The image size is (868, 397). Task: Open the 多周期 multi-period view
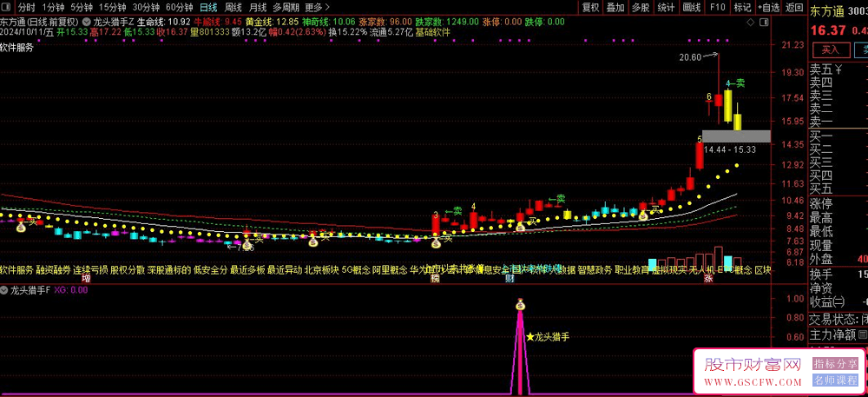[x=286, y=7]
